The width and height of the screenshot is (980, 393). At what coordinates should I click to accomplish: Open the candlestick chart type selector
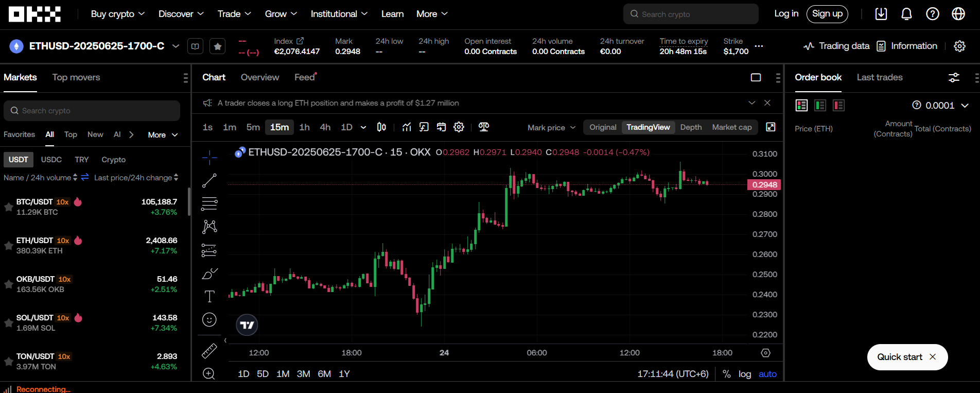tap(381, 127)
